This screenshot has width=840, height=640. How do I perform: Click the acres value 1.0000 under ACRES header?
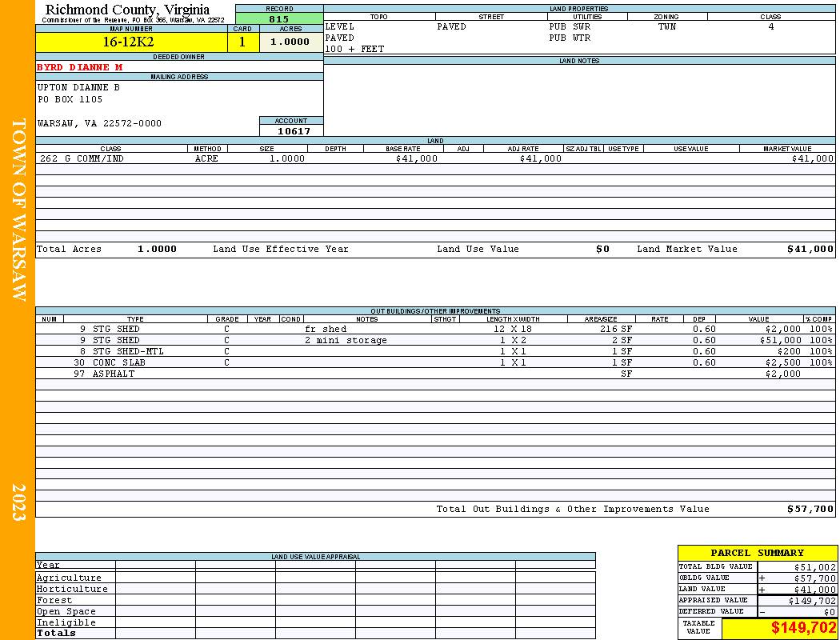[x=291, y=42]
